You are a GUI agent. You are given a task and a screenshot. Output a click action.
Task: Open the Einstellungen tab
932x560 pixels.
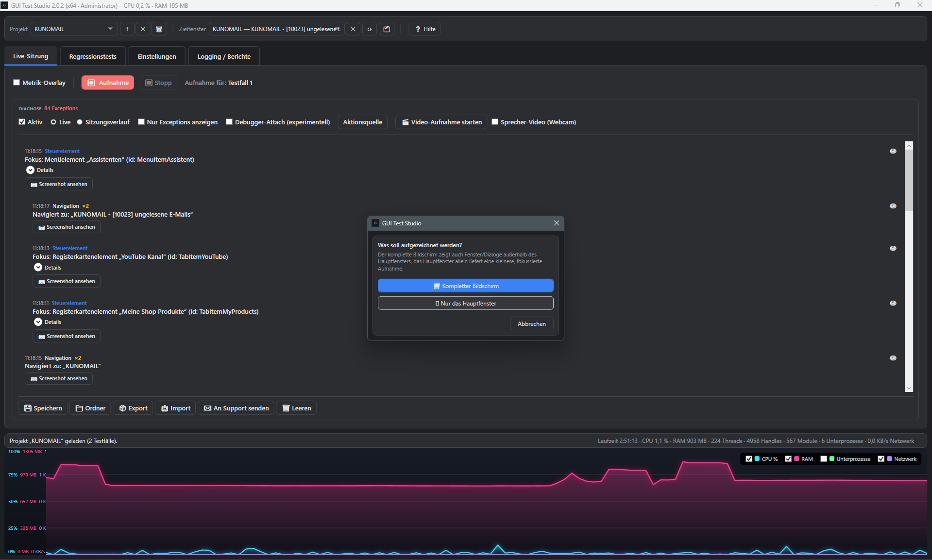coord(157,56)
